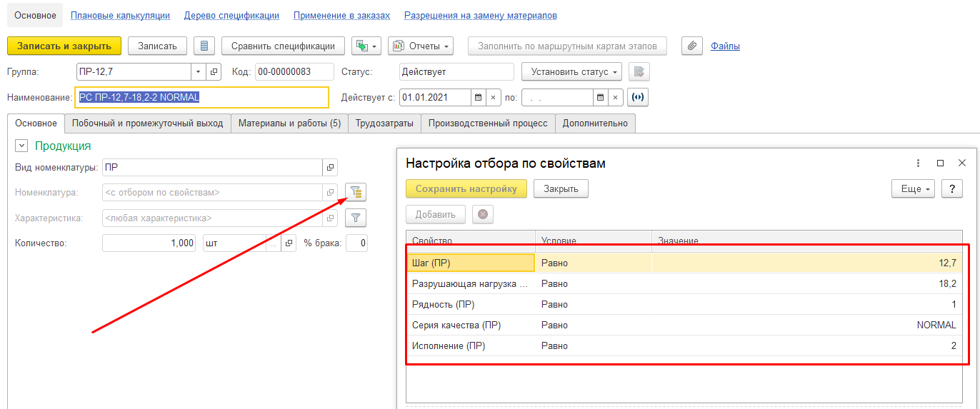Go to the Применение в заказах link
This screenshot has height=409, width=980.
click(341, 15)
